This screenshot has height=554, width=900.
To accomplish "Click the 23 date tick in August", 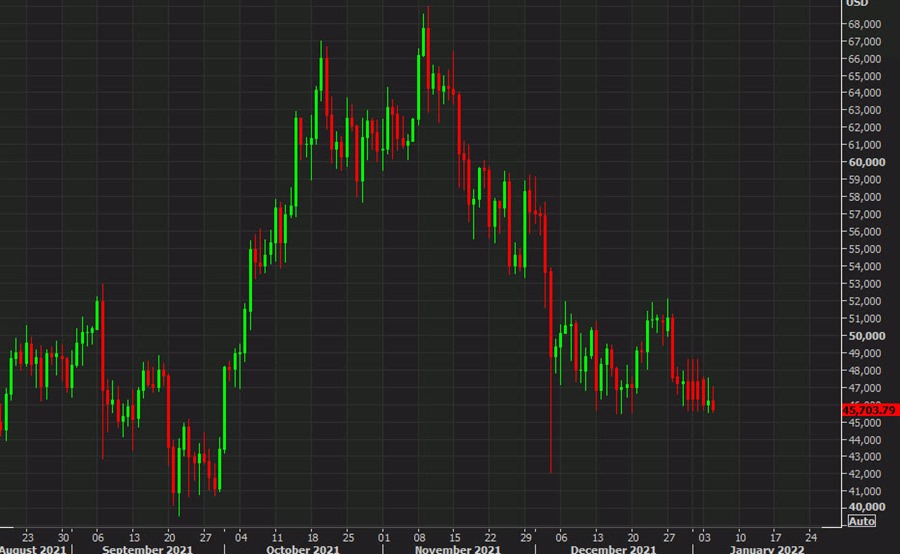I will [x=28, y=533].
